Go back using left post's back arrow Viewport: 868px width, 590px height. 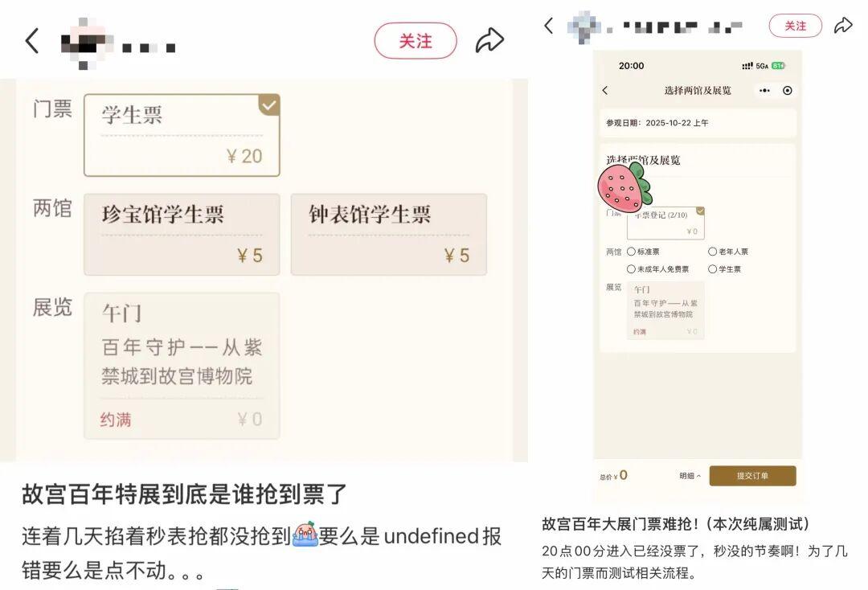pyautogui.click(x=32, y=41)
